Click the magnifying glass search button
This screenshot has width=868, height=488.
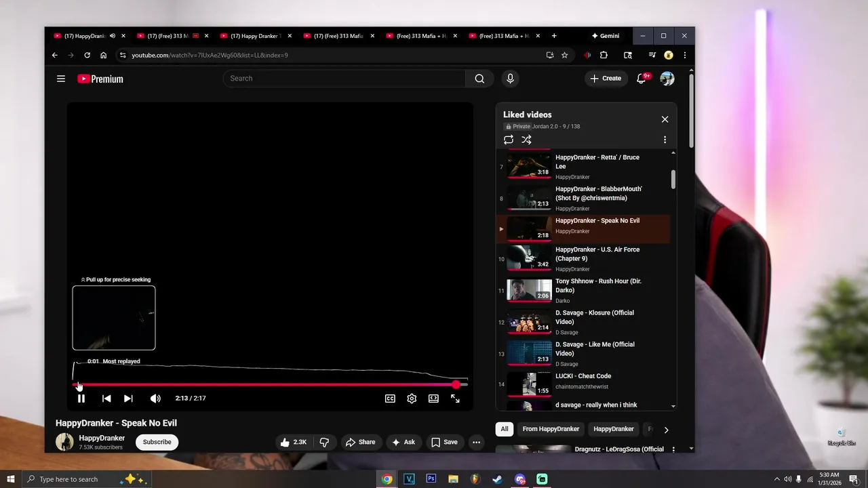coord(479,79)
